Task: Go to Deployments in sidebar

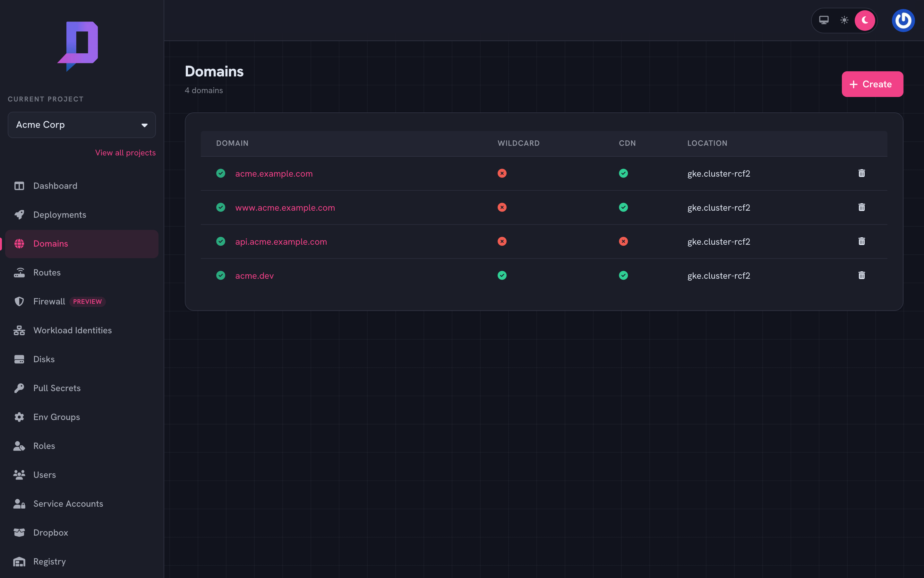Action: point(82,215)
